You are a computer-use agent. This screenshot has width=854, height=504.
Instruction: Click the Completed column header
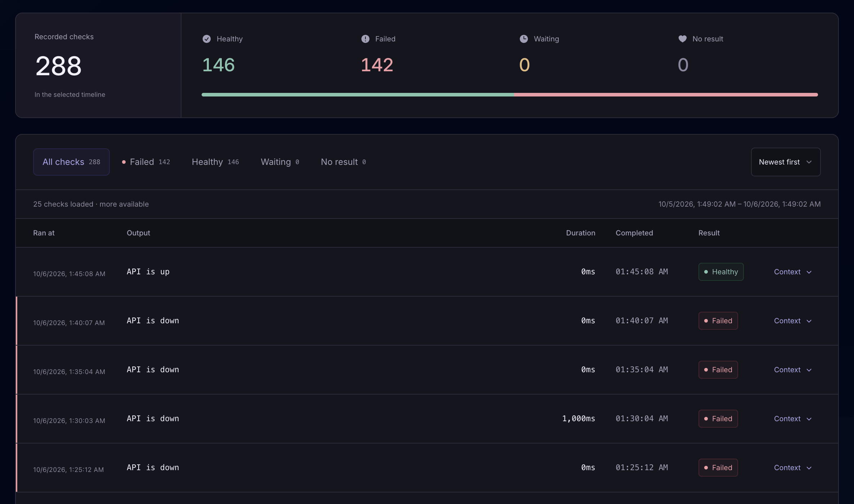634,233
